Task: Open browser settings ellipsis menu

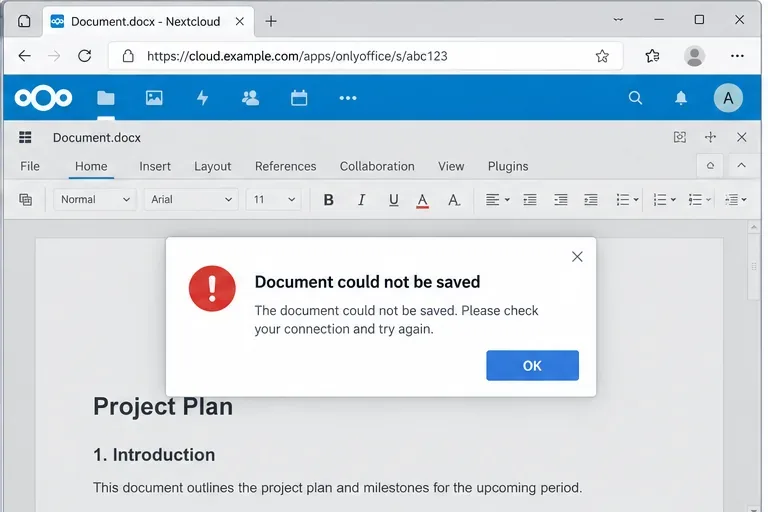Action: (x=737, y=56)
